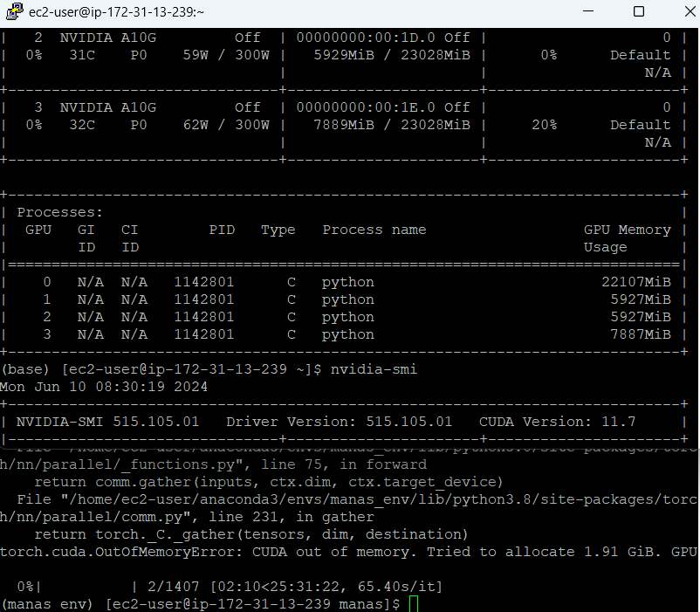Click the Mon Jun 10 08:30:19 2024 timestamp

click(104, 387)
